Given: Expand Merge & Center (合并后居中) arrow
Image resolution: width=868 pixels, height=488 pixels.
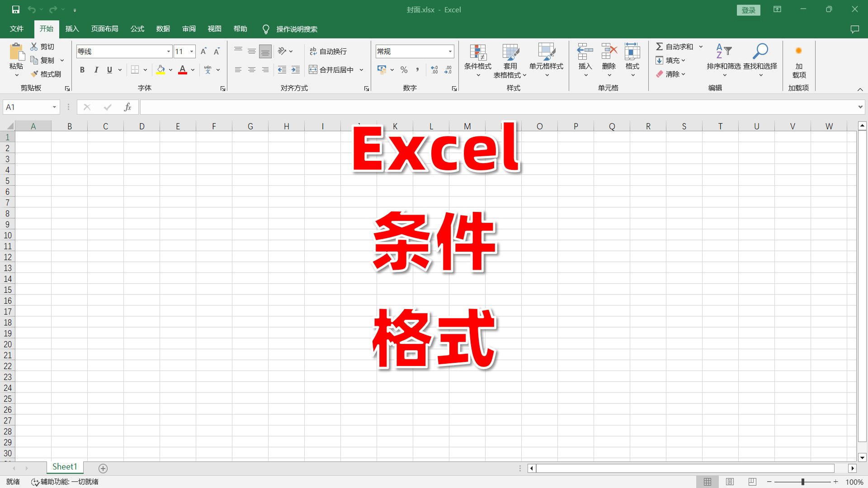Looking at the screenshot, I should pos(361,70).
